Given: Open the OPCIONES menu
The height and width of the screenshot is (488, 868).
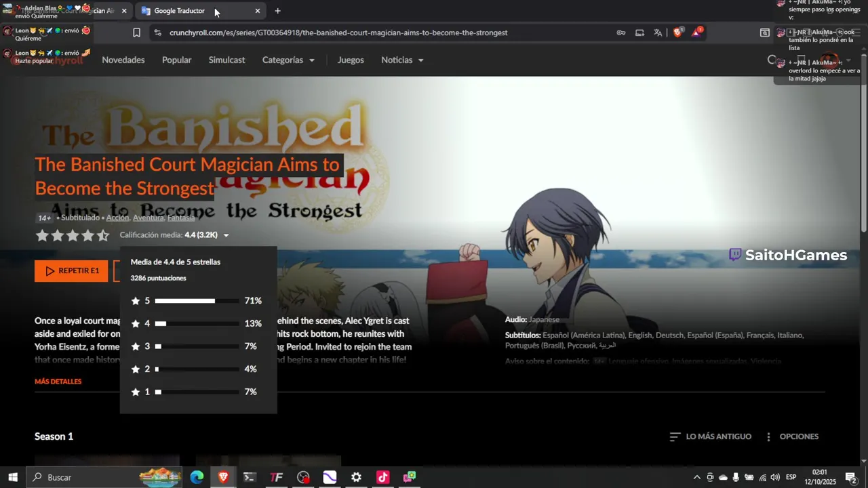Looking at the screenshot, I should point(791,436).
